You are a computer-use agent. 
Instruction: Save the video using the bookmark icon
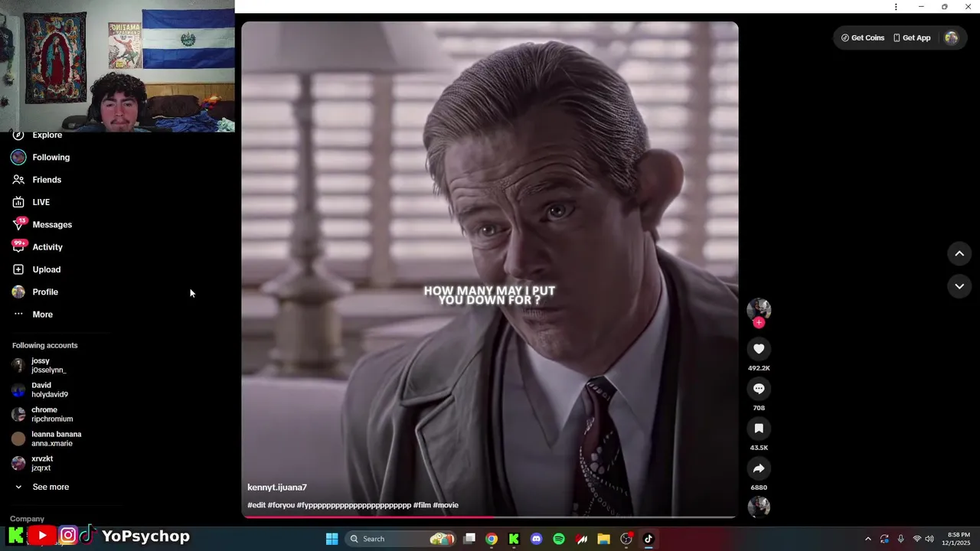click(x=759, y=429)
